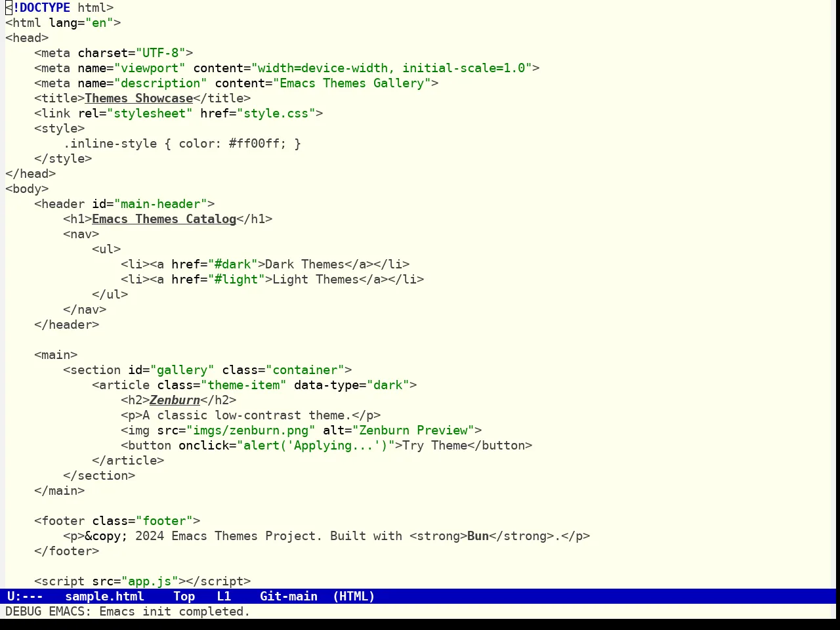
Task: Click the '"#light"' href string
Action: 236,280
